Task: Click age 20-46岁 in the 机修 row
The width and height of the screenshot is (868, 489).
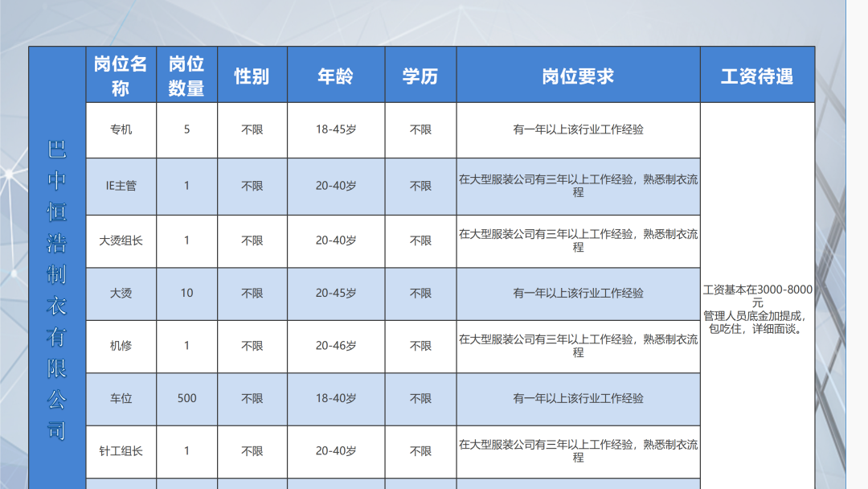Action: tap(335, 346)
